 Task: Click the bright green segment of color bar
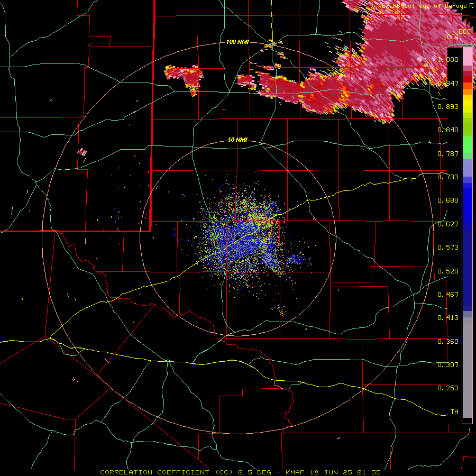(467, 144)
